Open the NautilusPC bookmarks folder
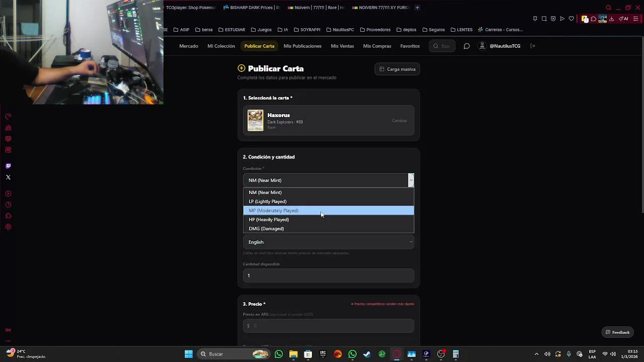Image resolution: width=644 pixels, height=362 pixels. coord(340,30)
